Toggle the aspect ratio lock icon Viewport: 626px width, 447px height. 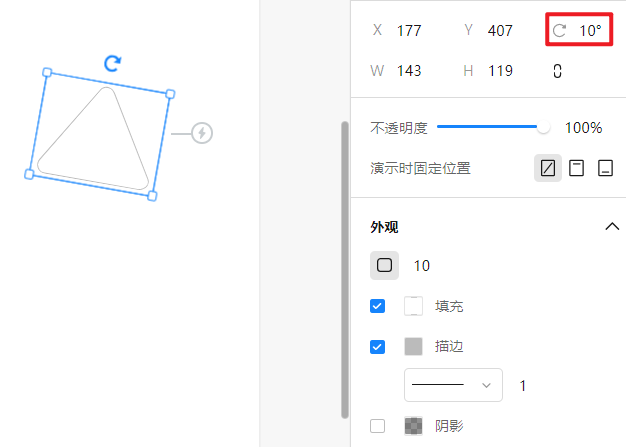click(557, 71)
